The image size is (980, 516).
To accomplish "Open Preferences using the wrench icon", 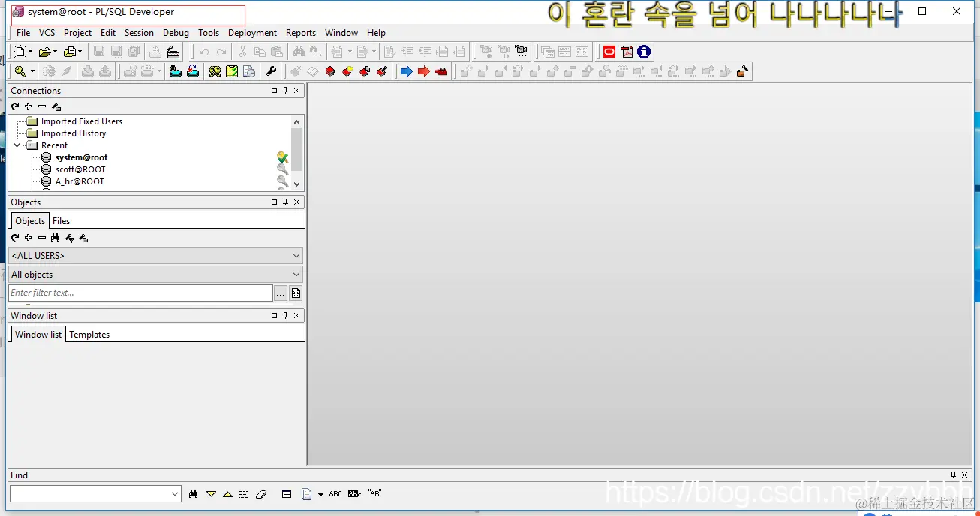I will tap(272, 71).
